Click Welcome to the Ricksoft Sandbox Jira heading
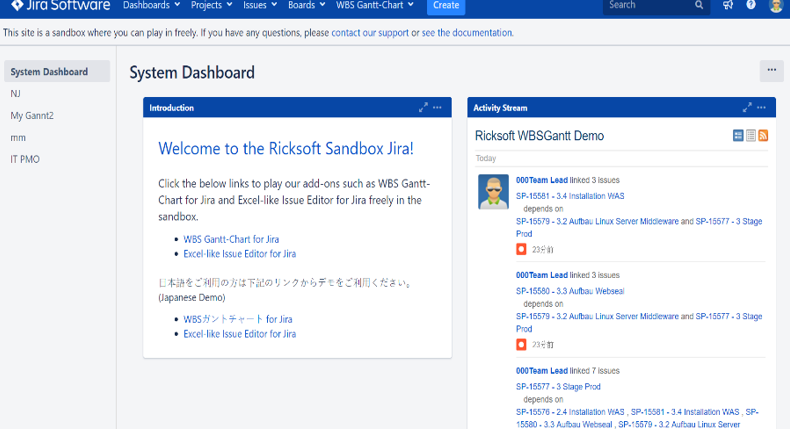Screen dimensions: 790x444 286,149
